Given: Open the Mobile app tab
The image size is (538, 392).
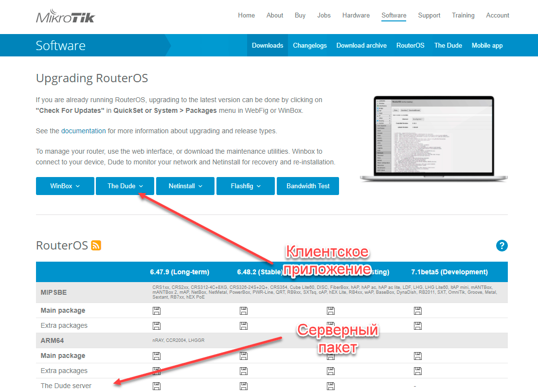Looking at the screenshot, I should coord(487,45).
